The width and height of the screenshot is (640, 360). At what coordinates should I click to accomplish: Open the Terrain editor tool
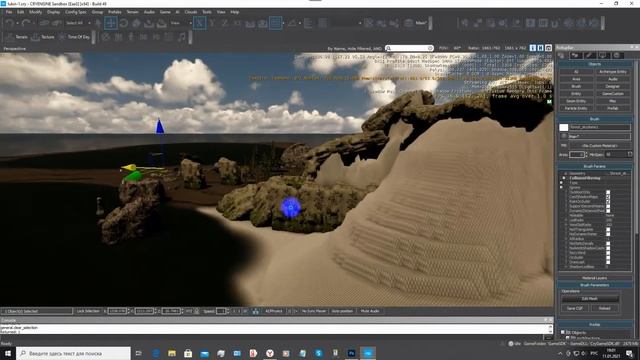(17, 37)
